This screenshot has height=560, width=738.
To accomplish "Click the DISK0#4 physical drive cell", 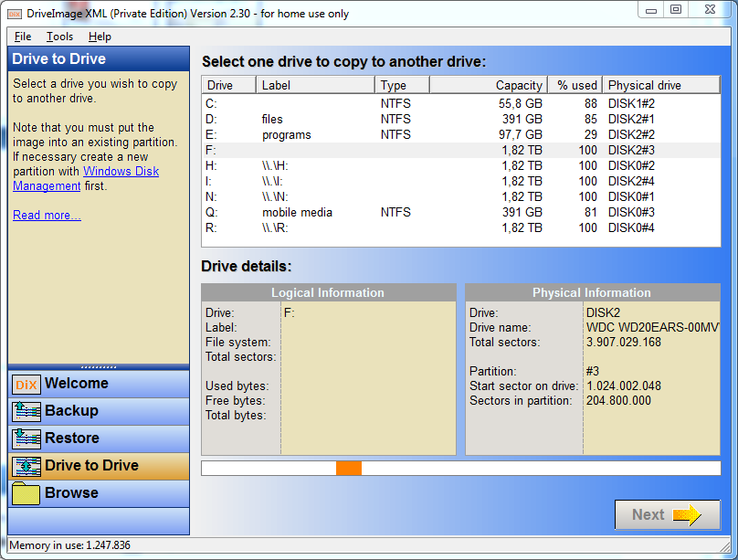I will coord(631,227).
